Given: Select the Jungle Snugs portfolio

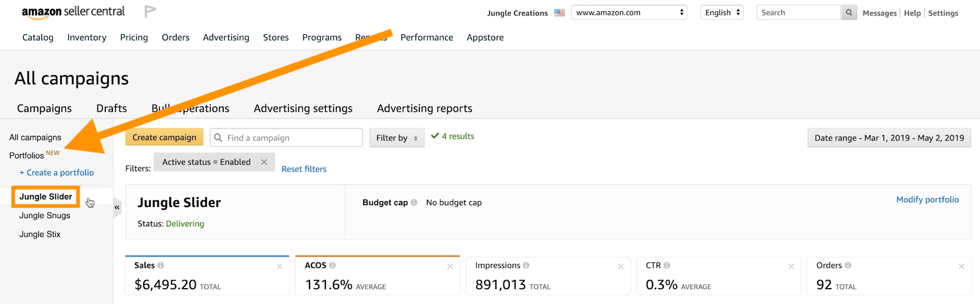Looking at the screenshot, I should (x=45, y=216).
